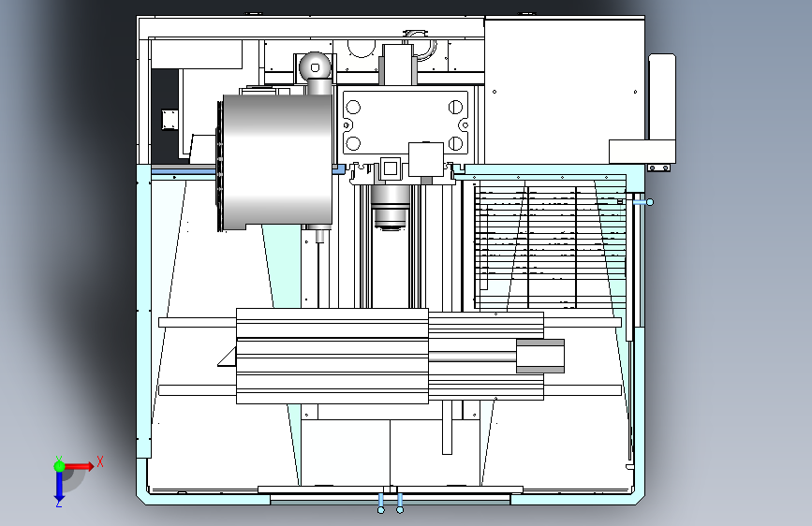Image resolution: width=812 pixels, height=526 pixels.
Task: Click the green Y axis ball of triad
Action: pyautogui.click(x=60, y=466)
